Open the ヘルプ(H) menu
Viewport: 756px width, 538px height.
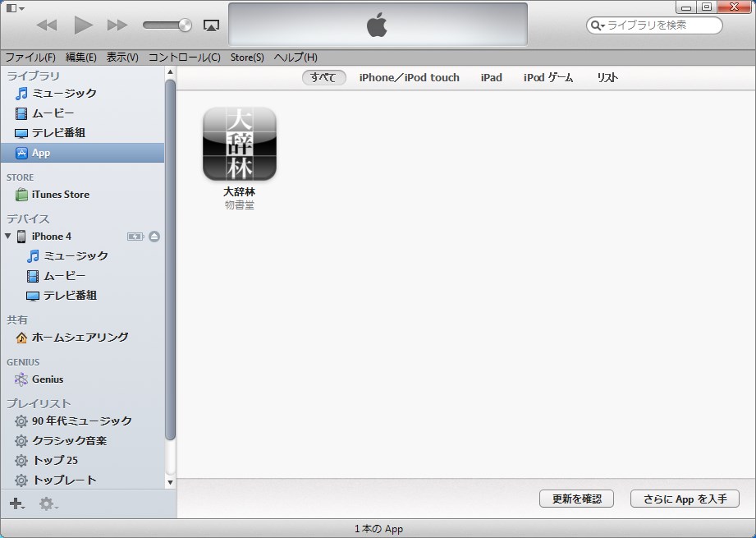[x=296, y=57]
